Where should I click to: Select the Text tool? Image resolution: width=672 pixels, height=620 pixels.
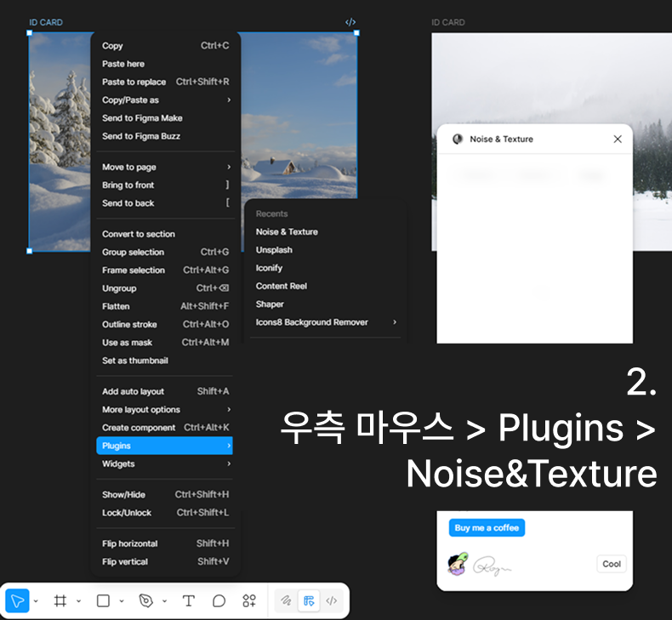point(189,600)
